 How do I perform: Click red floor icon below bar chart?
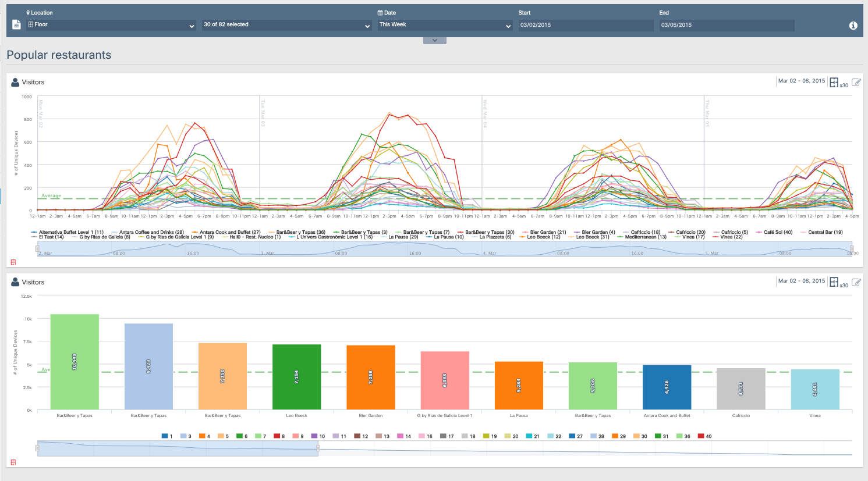click(13, 462)
